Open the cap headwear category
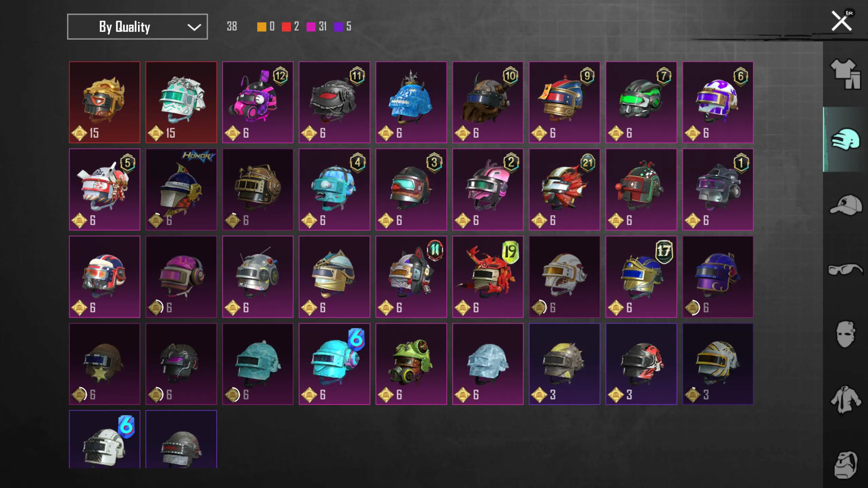The height and width of the screenshot is (488, 868). (x=846, y=204)
